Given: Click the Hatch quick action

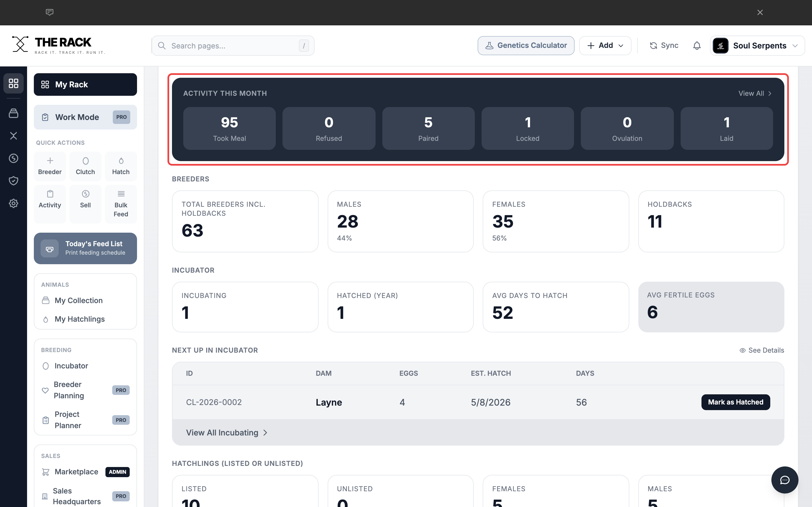Looking at the screenshot, I should tap(121, 166).
